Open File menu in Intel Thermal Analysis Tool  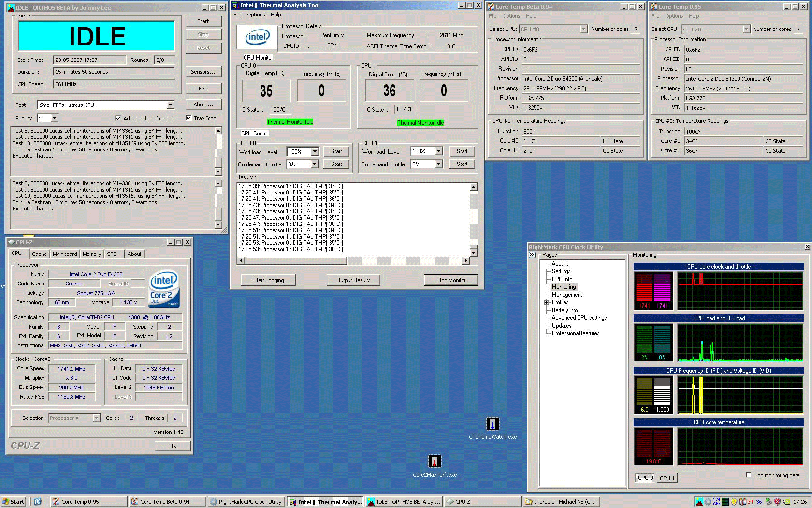(x=237, y=15)
